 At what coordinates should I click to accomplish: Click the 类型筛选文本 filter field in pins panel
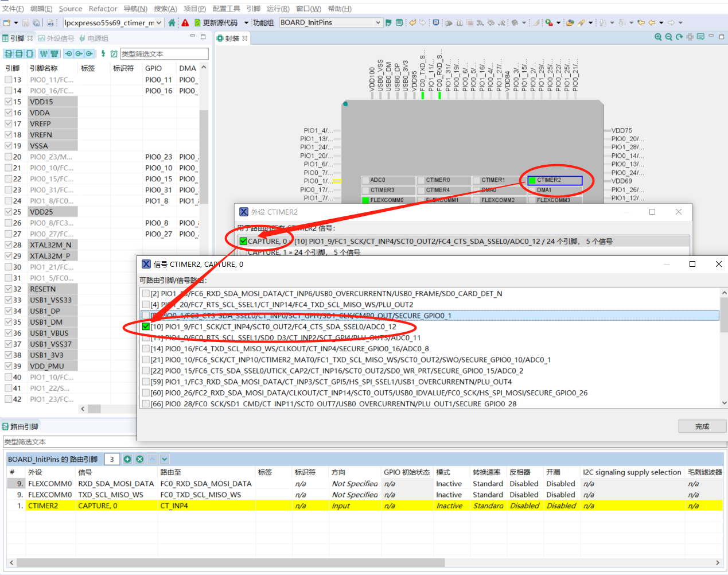tap(163, 54)
